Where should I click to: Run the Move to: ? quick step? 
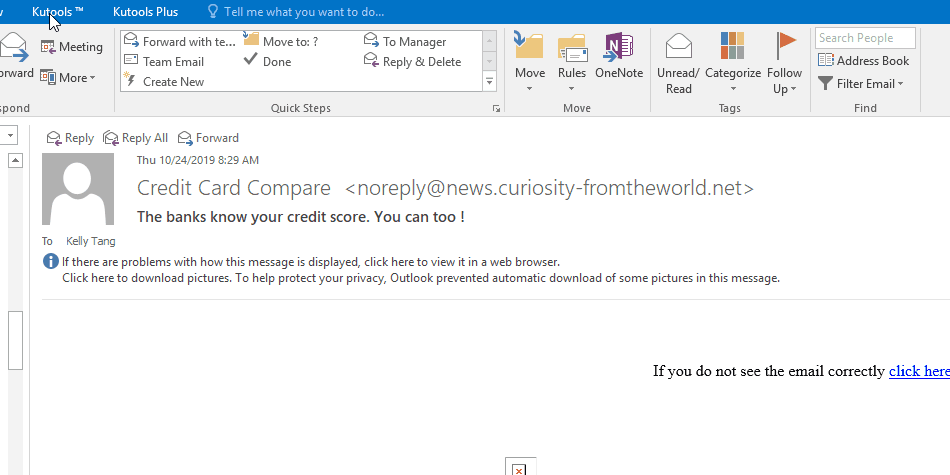[x=281, y=41]
